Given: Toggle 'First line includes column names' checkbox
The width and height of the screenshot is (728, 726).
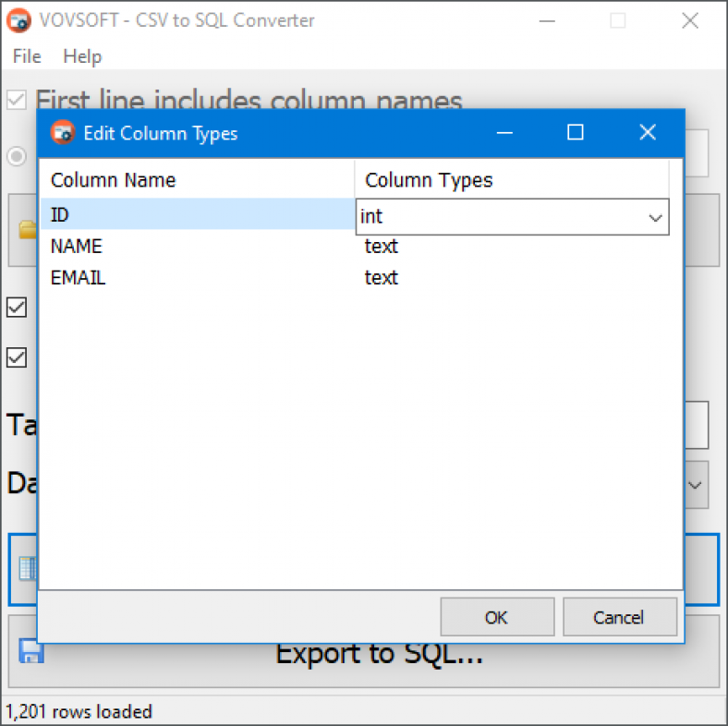Looking at the screenshot, I should coord(17,100).
